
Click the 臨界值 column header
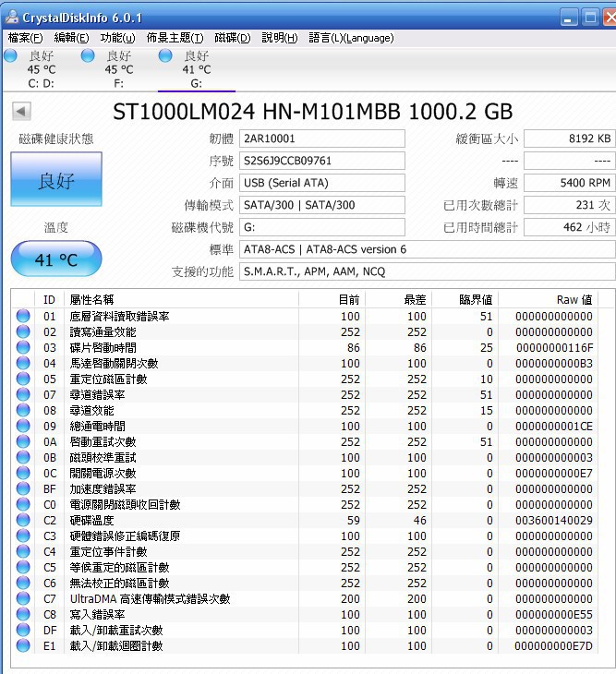(x=465, y=299)
